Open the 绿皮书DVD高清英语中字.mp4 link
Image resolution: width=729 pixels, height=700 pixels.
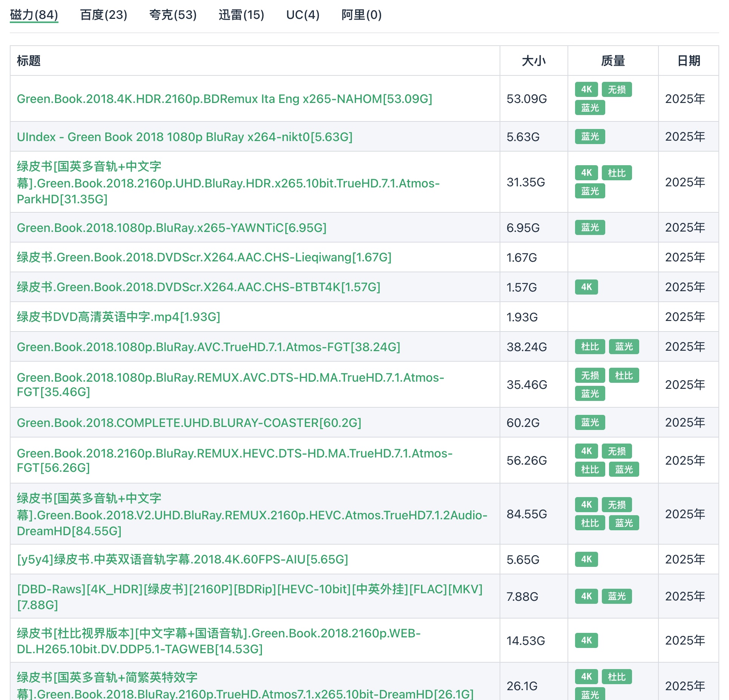(118, 317)
